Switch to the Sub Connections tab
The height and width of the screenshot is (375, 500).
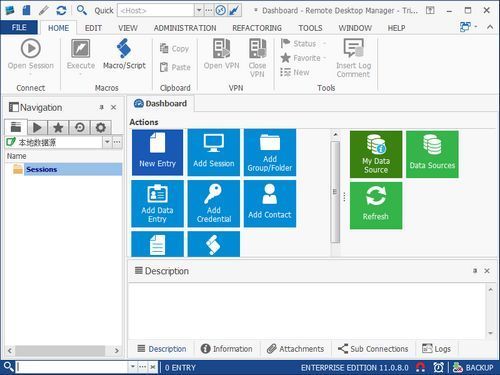pyautogui.click(x=373, y=349)
